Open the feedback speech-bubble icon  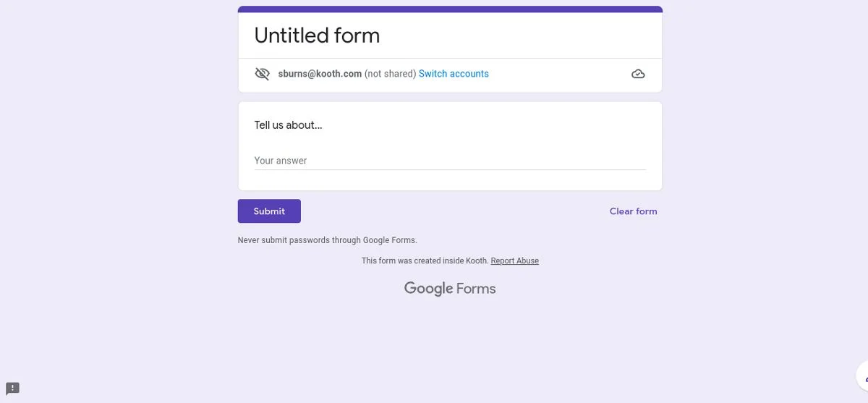12,389
